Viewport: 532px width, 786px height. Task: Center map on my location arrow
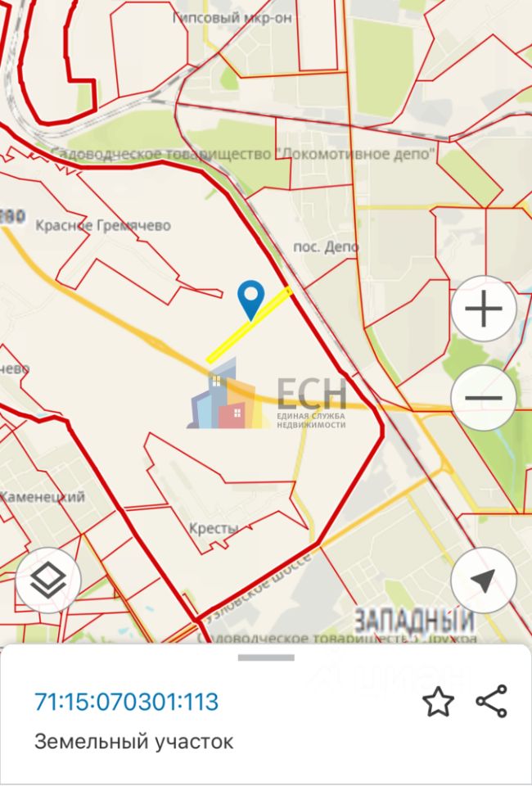pos(484,580)
